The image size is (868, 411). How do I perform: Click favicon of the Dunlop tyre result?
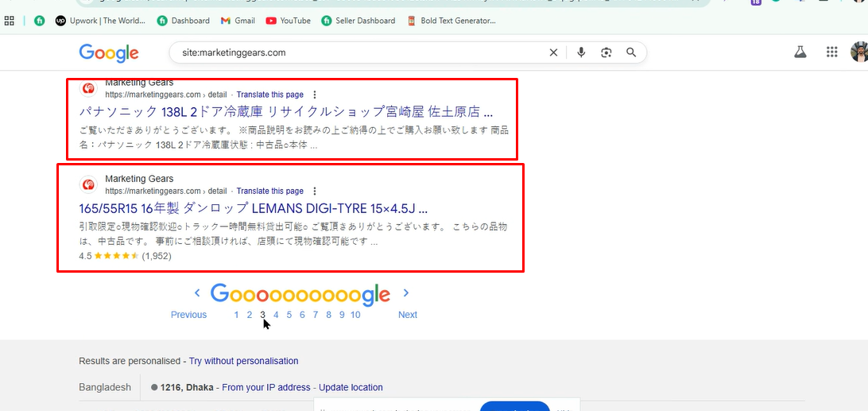[88, 185]
